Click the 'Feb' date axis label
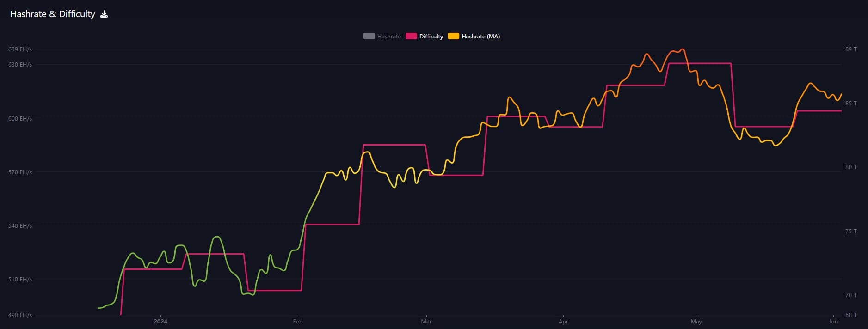Viewport: 868px width, 329px height. (298, 322)
